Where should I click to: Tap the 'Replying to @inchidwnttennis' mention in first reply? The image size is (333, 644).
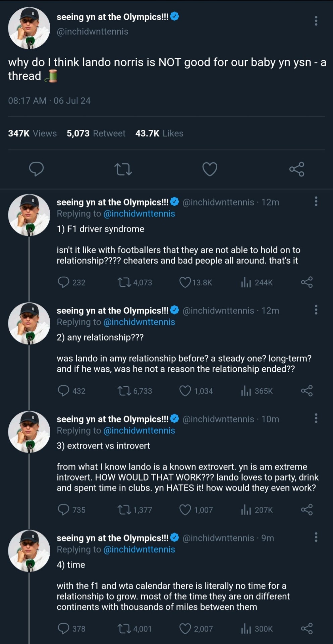tap(139, 214)
